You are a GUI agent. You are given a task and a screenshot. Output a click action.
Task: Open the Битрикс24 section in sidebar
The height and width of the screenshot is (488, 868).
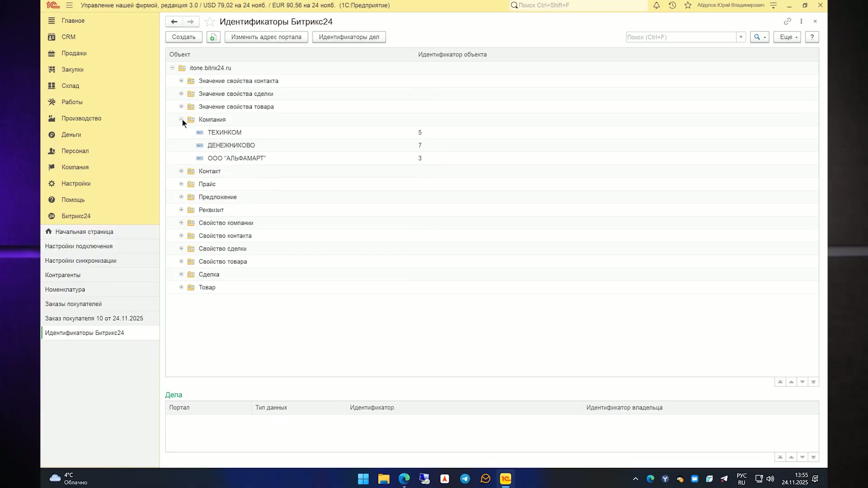75,216
